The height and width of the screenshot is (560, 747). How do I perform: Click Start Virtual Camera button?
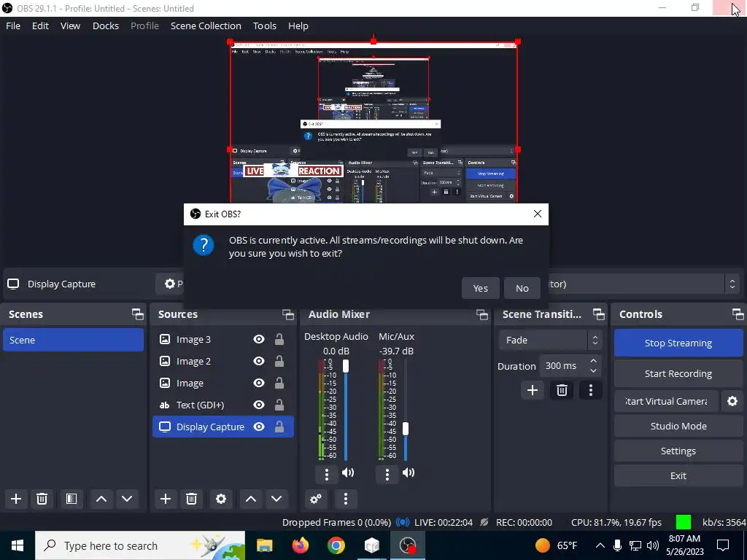[x=667, y=402]
